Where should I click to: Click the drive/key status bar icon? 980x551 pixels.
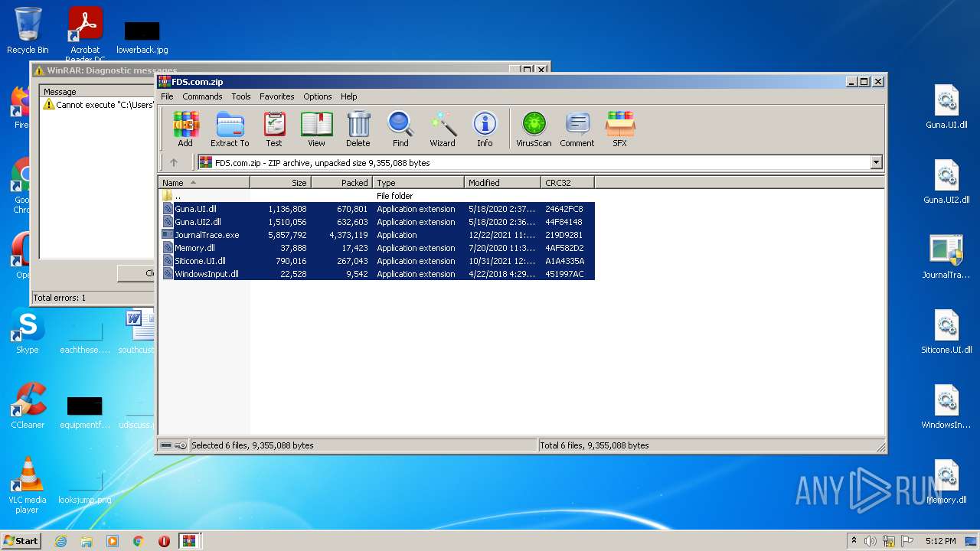(x=174, y=445)
